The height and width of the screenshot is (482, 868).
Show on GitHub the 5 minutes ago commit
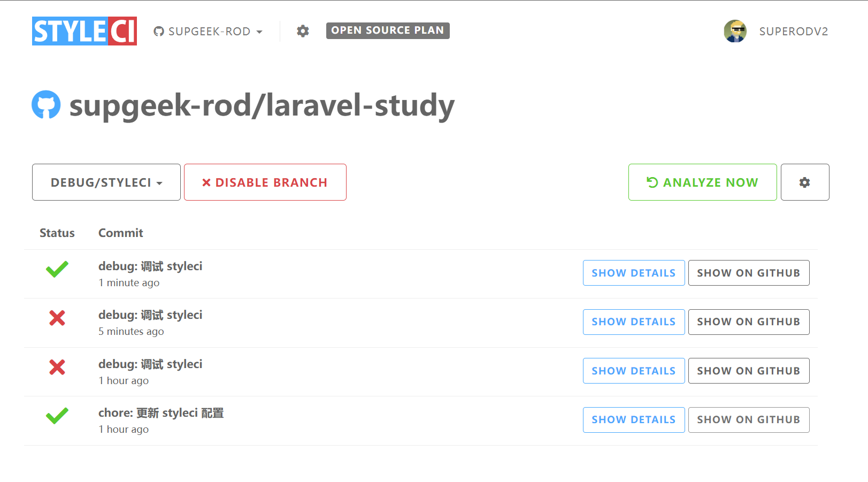pos(748,322)
